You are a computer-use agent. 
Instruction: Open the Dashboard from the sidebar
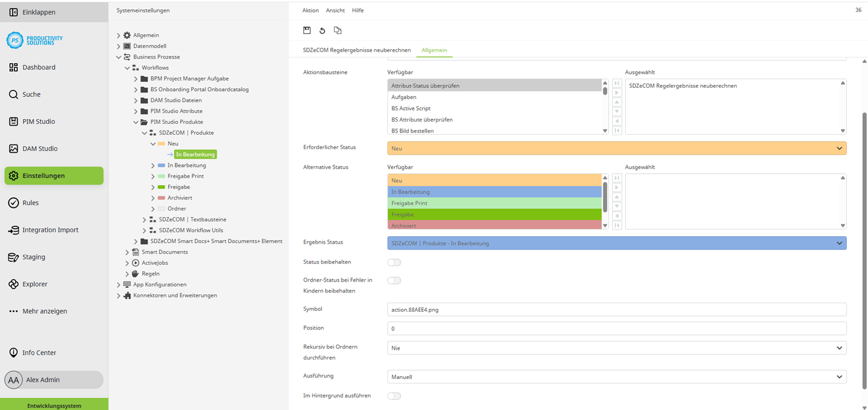click(x=39, y=67)
